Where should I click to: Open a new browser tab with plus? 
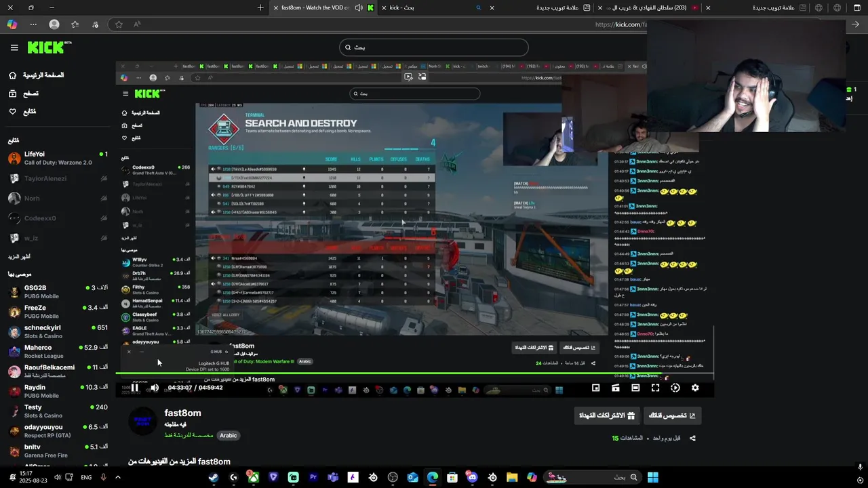(x=260, y=7)
